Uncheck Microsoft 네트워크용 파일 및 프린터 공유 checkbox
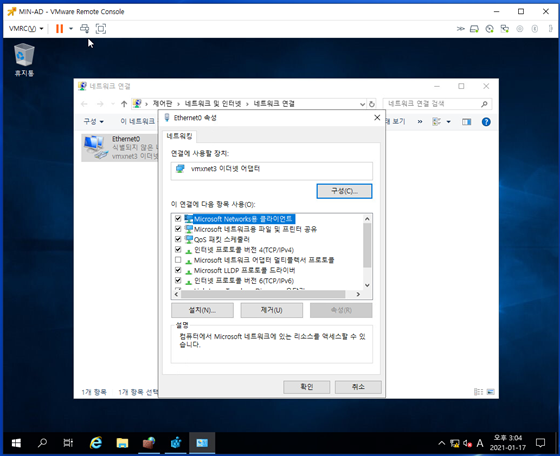560x456 pixels. pos(178,229)
